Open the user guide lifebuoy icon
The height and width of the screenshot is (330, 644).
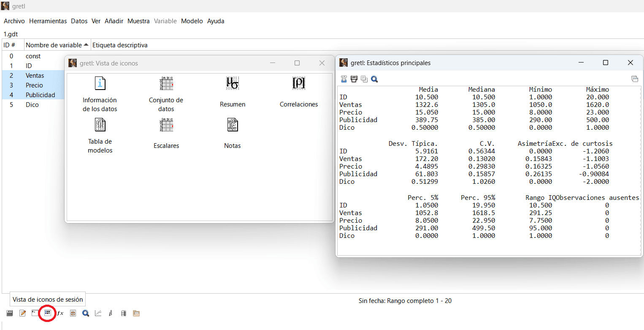tap(73, 313)
